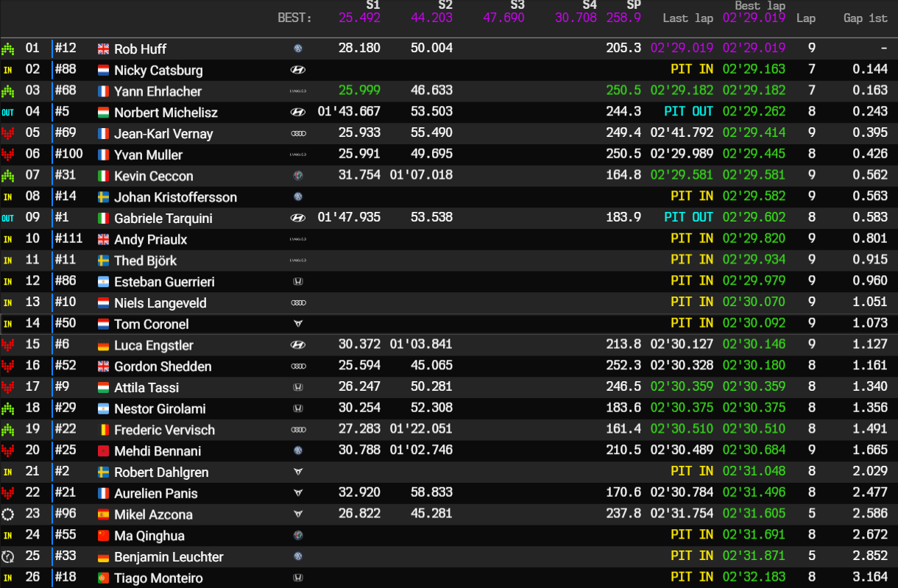Click the circular status icon beside Mikel Azcona
The height and width of the screenshot is (588, 898).
coord(8,514)
